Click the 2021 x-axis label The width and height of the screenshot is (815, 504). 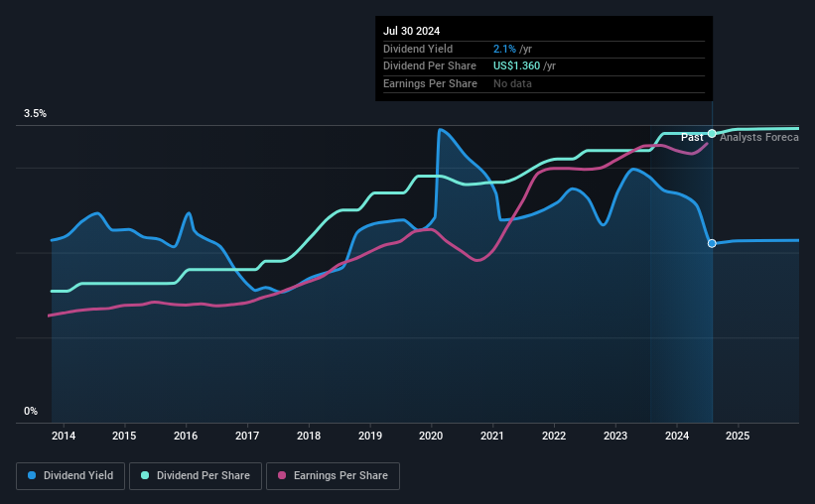point(492,436)
